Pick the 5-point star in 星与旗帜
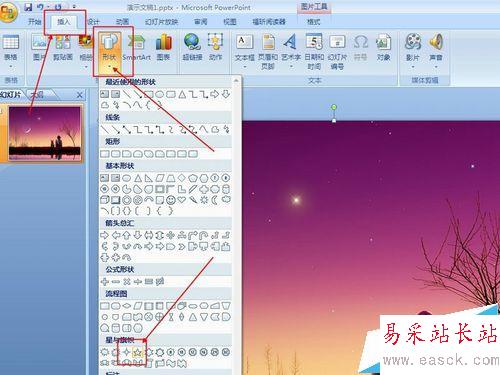Viewport: 500px width, 375px height. pyautogui.click(x=138, y=352)
